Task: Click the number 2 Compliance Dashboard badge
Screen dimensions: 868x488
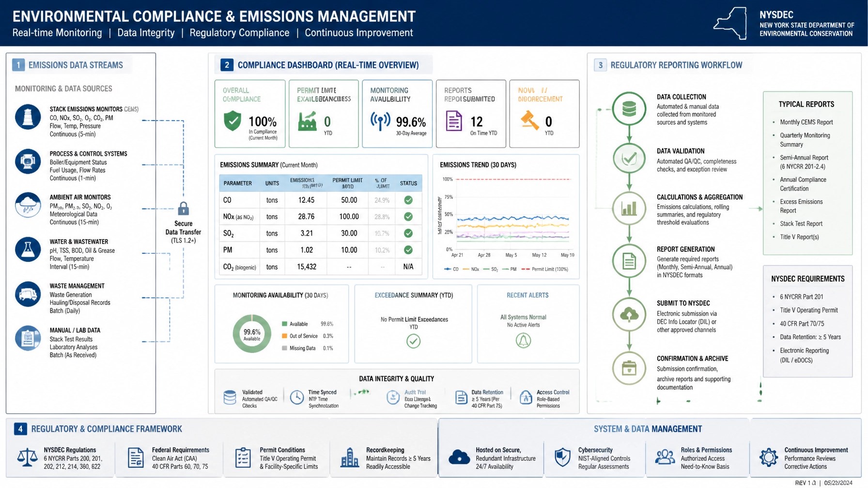Action: click(x=227, y=65)
